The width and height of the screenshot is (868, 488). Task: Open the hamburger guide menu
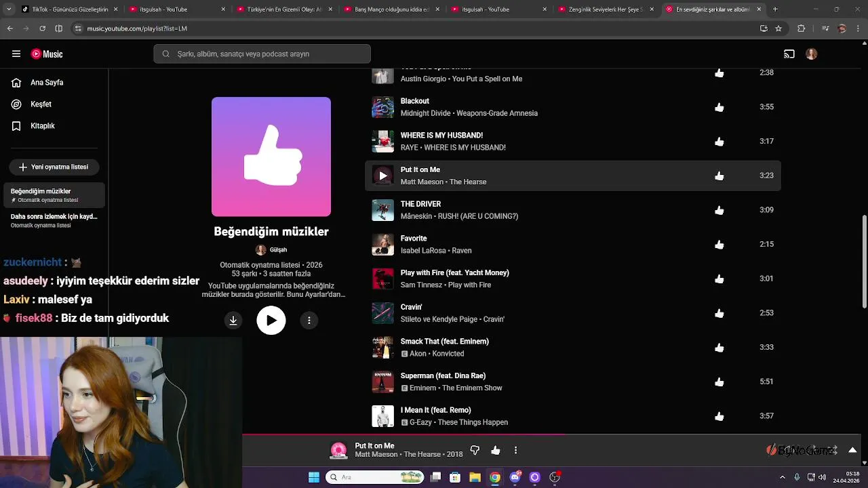pos(16,54)
